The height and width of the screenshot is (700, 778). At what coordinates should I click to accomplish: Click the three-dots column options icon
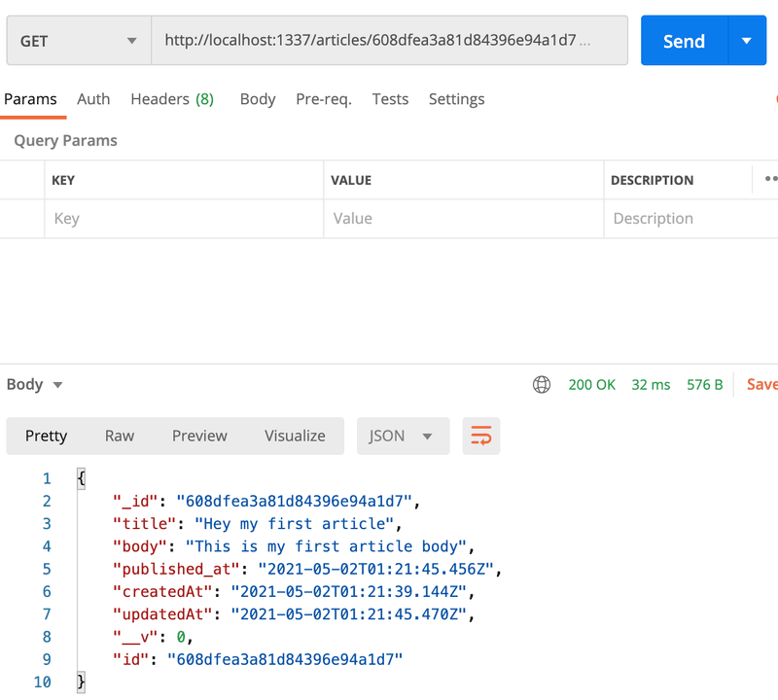(x=770, y=180)
